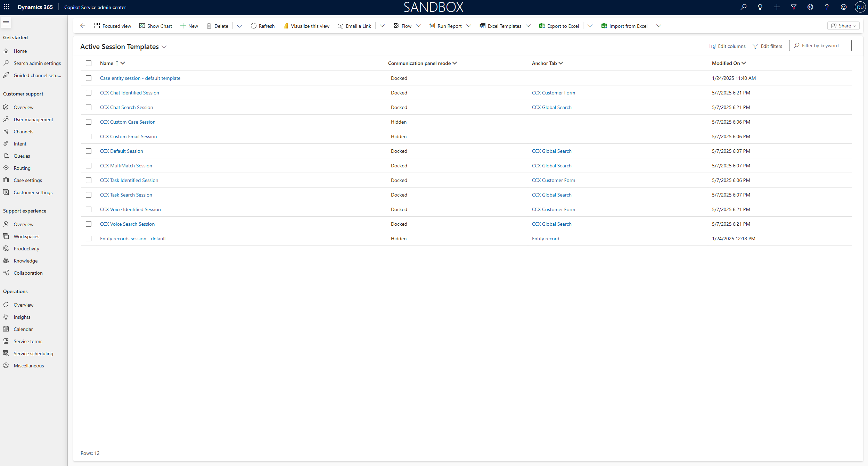Select the CCX Default Session row checkbox
The width and height of the screenshot is (868, 466).
coord(89,151)
